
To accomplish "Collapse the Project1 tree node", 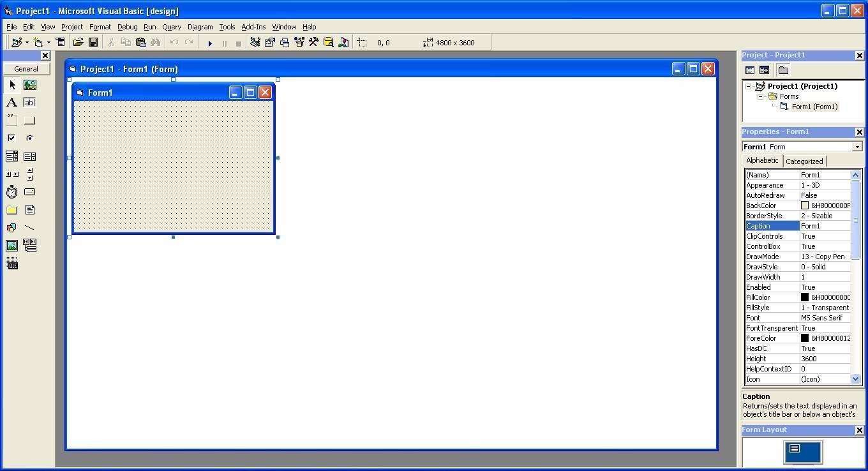I will point(749,86).
